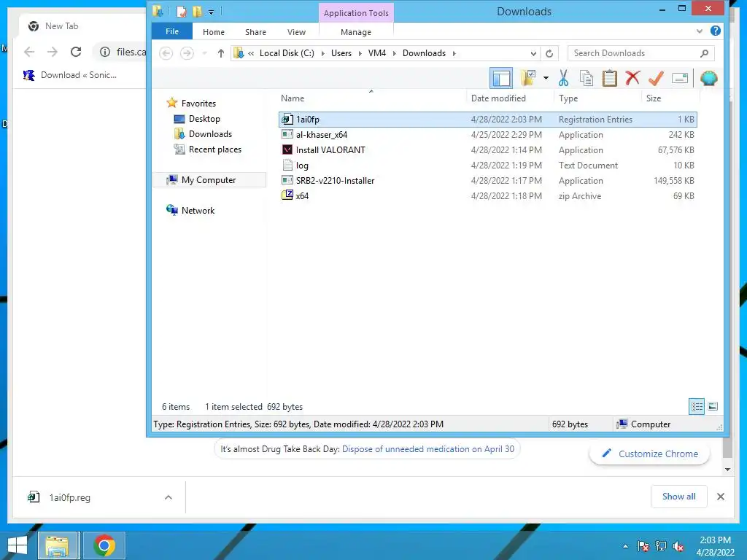Go forward in Explorer navigation
The image size is (747, 560).
click(187, 52)
